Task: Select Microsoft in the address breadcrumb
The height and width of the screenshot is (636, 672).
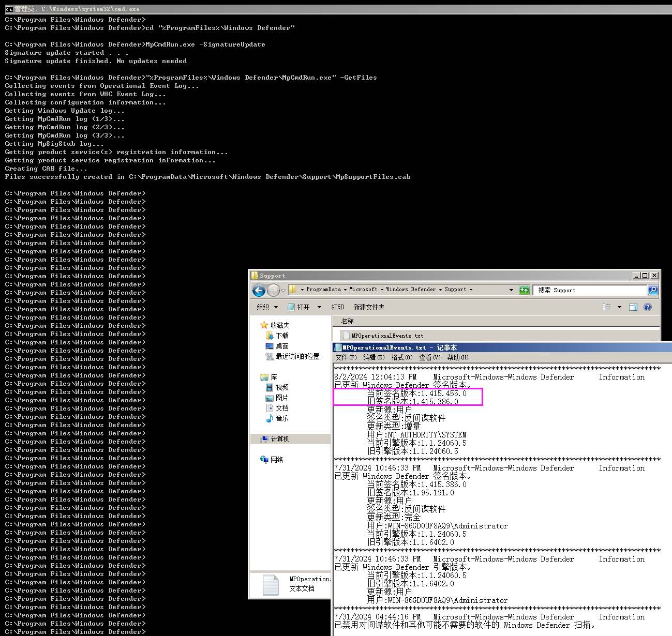Action: (x=363, y=290)
